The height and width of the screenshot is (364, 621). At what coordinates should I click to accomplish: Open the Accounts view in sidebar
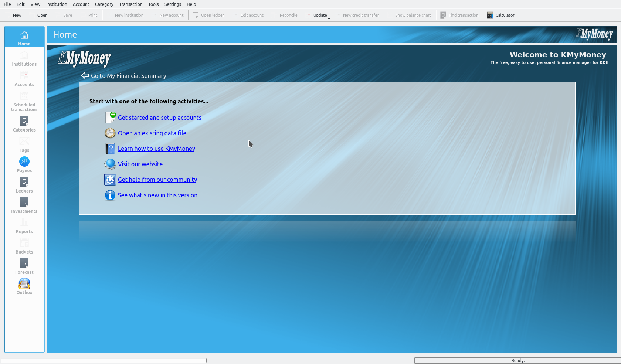[24, 79]
